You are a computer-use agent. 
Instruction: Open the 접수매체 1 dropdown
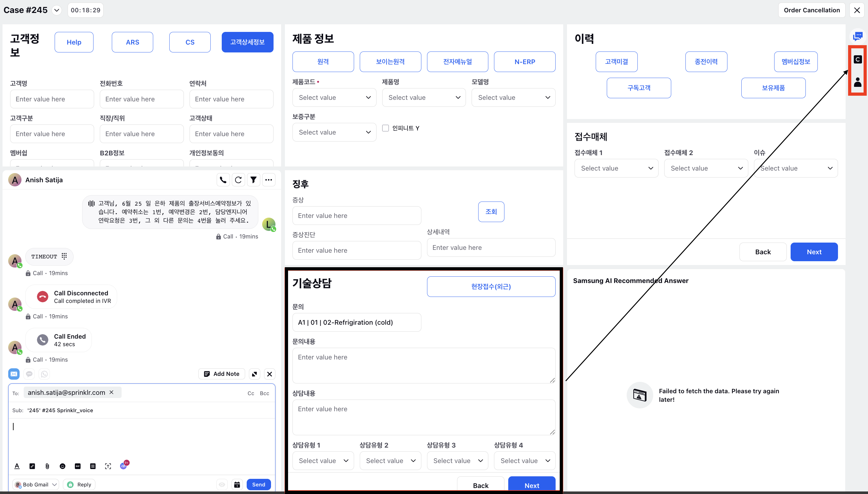(x=616, y=168)
